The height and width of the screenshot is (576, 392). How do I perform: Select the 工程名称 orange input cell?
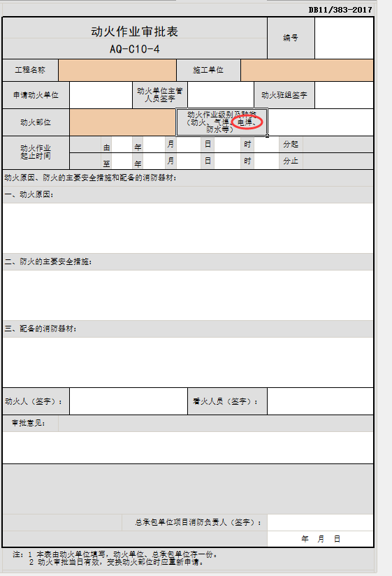click(117, 70)
